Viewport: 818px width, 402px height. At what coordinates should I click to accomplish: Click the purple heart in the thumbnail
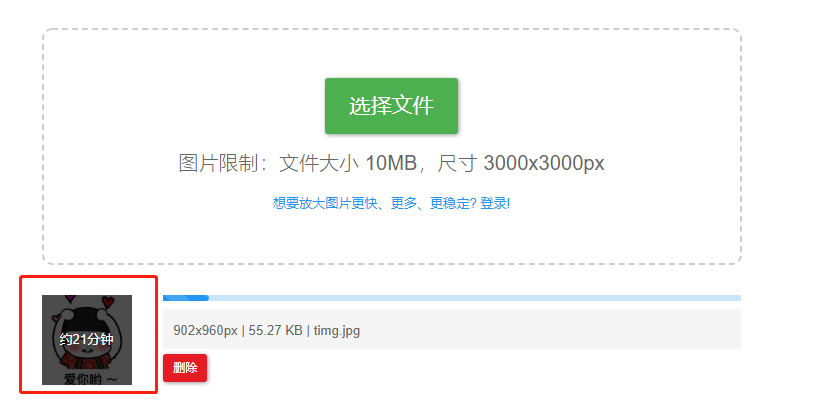pos(70,298)
